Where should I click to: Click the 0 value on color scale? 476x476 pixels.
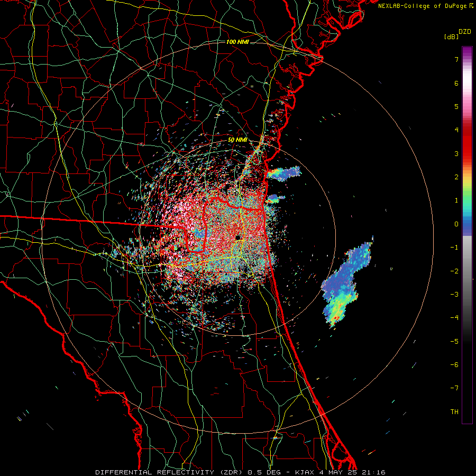(456, 224)
